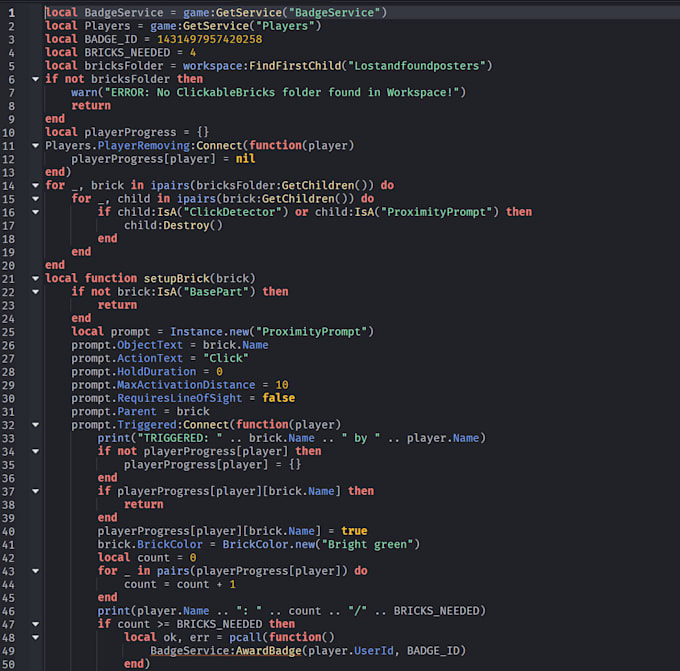Collapse the BasePart if block on line 22
The width and height of the screenshot is (680, 671).
click(x=36, y=292)
